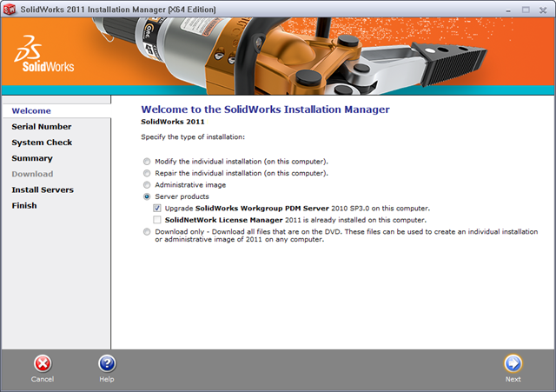Close the Installation Manager window
Screen dimensions: 556x392
click(543, 10)
